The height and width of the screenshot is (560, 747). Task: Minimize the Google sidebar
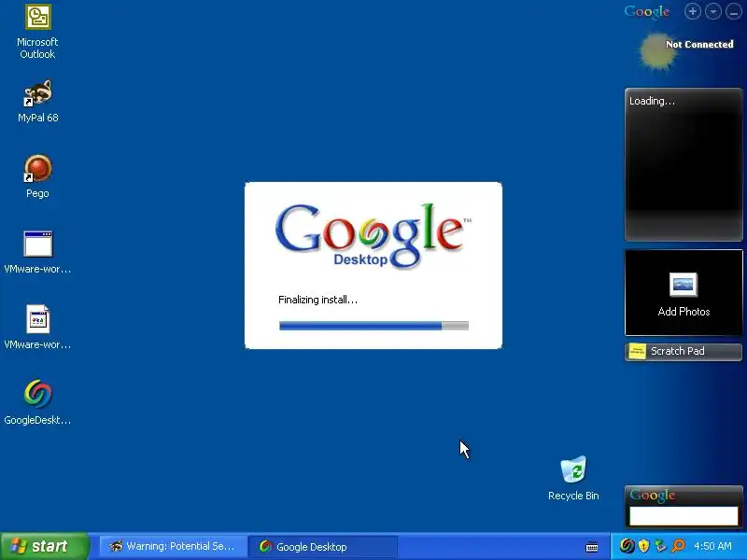tap(734, 11)
